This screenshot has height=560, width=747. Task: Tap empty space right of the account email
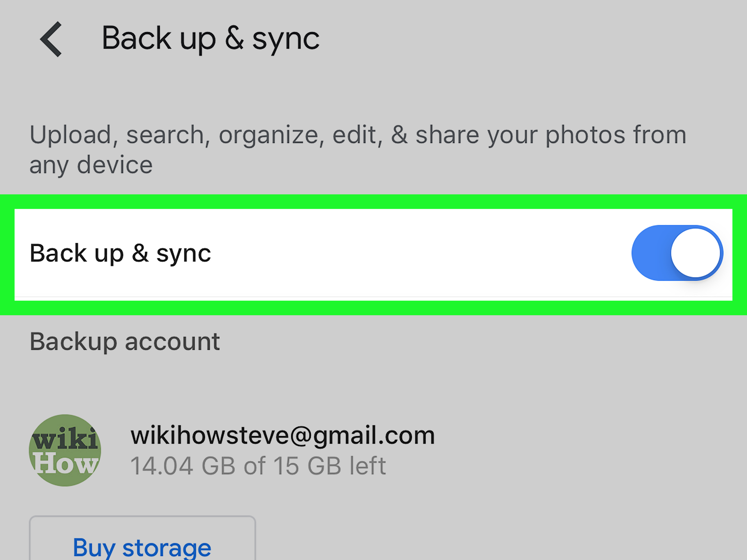pos(574,450)
